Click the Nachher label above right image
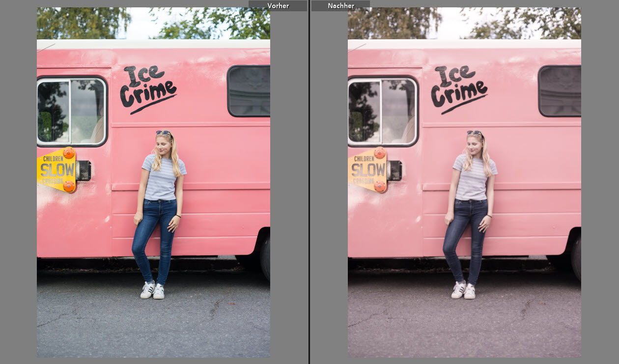The height and width of the screenshot is (364, 619). pos(341,6)
